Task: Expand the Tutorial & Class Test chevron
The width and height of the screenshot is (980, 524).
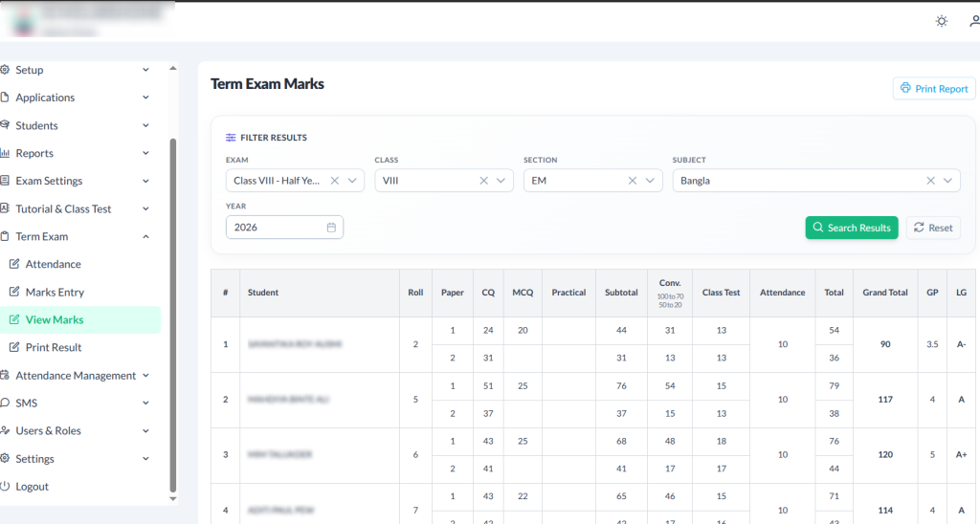Action: point(145,208)
